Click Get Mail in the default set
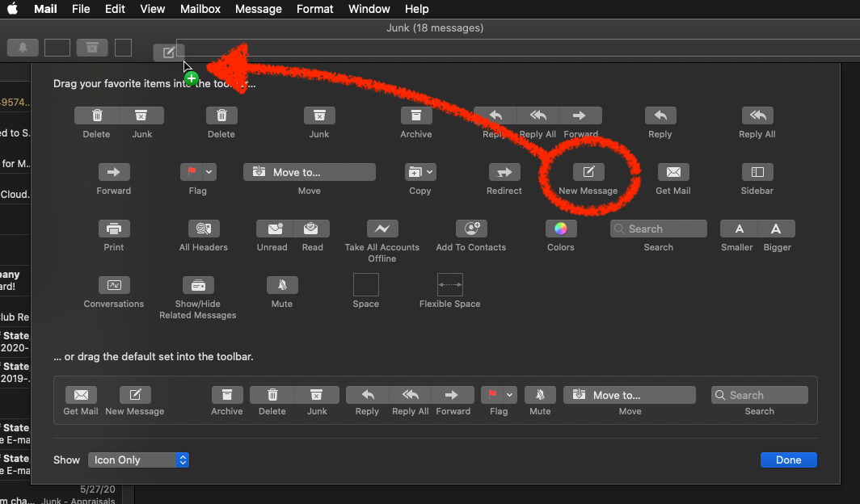 click(81, 395)
